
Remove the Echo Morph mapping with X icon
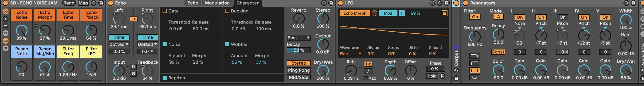tap(374, 13)
